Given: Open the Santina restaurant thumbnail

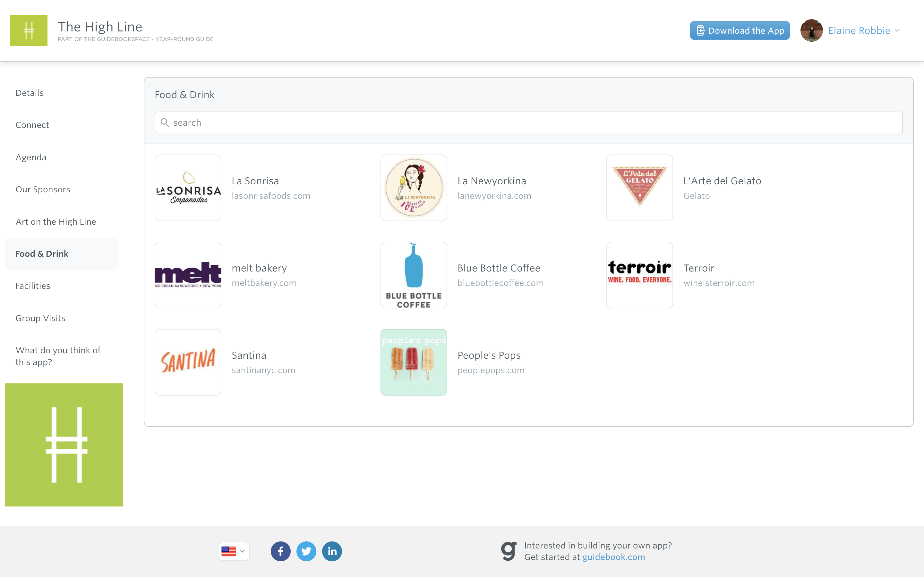Looking at the screenshot, I should coord(188,362).
